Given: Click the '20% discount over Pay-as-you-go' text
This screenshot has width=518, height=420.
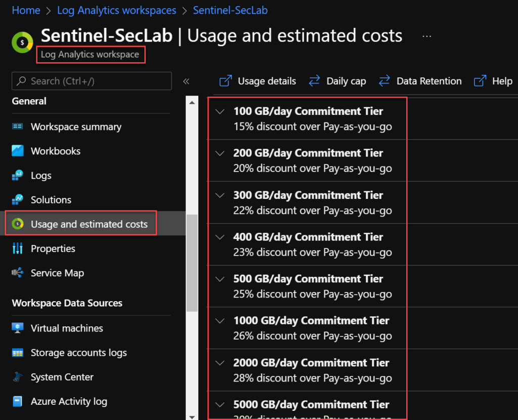Looking at the screenshot, I should pos(313,168).
